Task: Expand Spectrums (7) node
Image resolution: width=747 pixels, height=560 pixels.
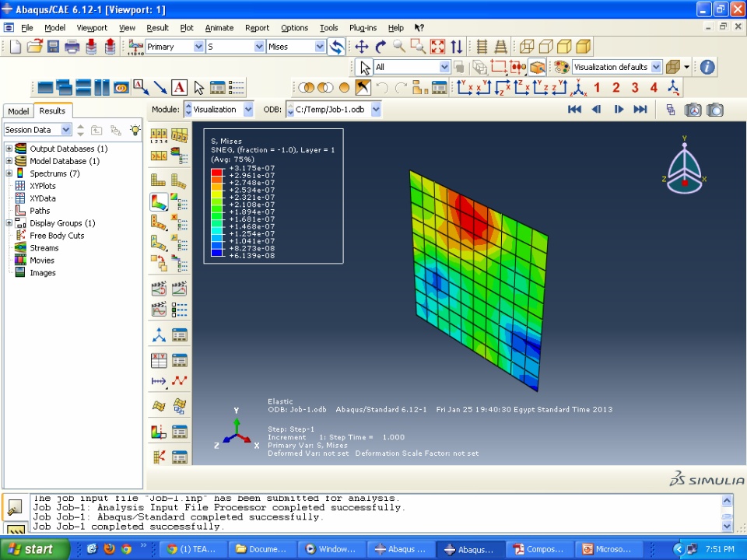Action: [x=9, y=173]
